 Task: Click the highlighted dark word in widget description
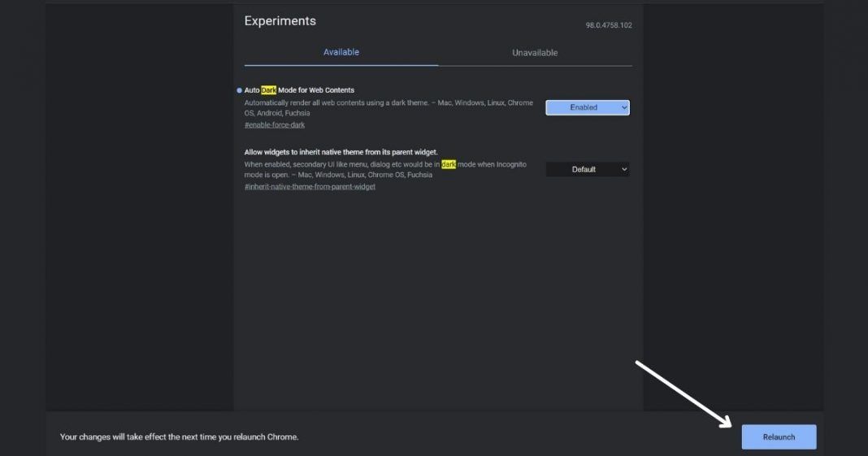pyautogui.click(x=449, y=164)
